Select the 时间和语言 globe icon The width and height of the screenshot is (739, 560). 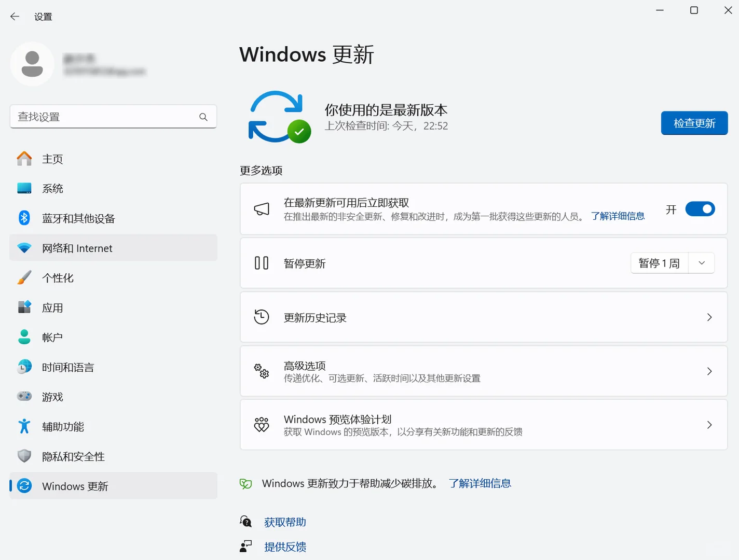24,367
